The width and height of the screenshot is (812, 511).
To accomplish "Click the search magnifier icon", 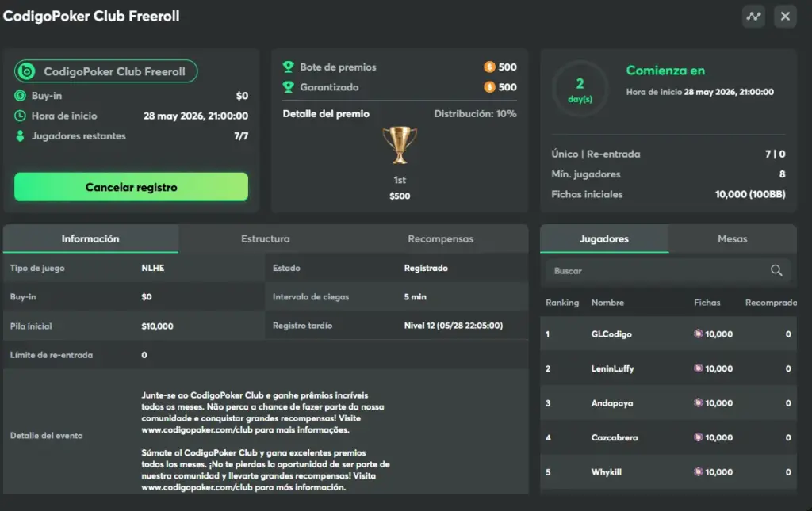I will coord(776,270).
